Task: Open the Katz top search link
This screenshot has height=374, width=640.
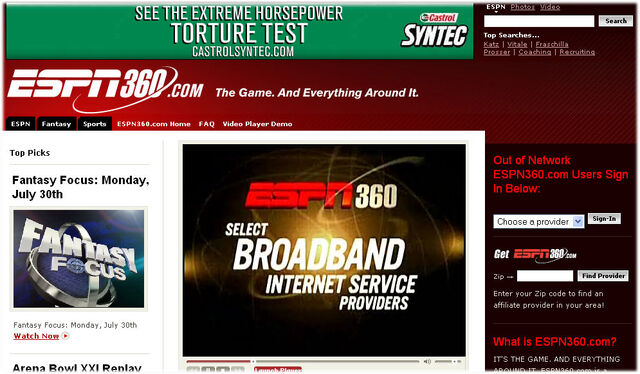Action: pos(491,44)
